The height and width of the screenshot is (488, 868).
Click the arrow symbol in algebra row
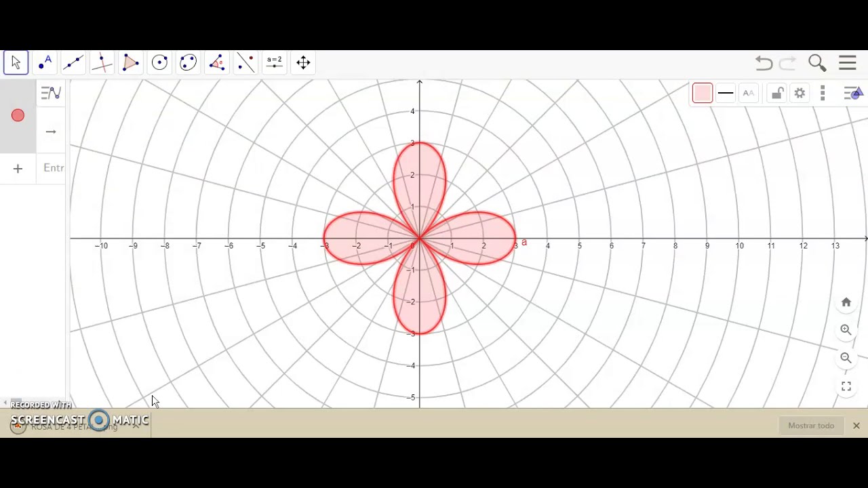tap(51, 131)
